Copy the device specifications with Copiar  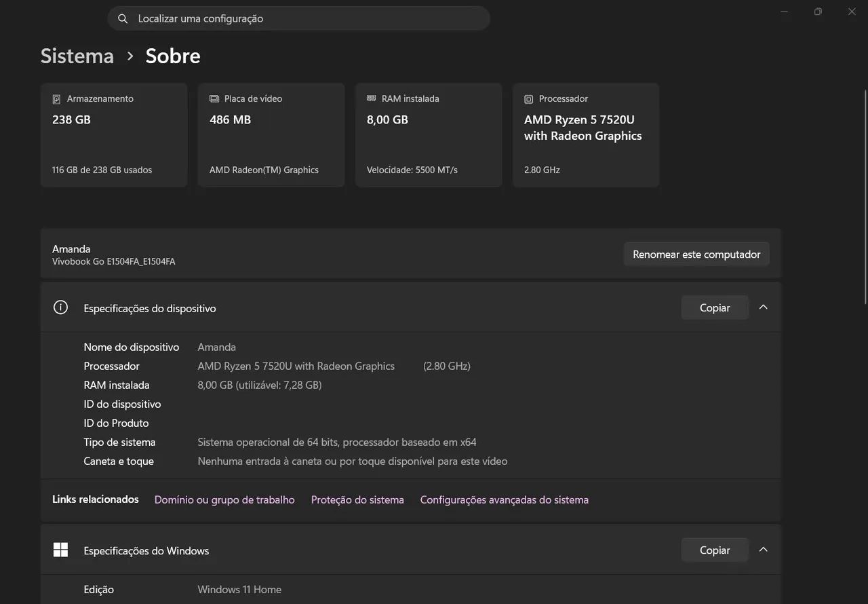point(715,307)
